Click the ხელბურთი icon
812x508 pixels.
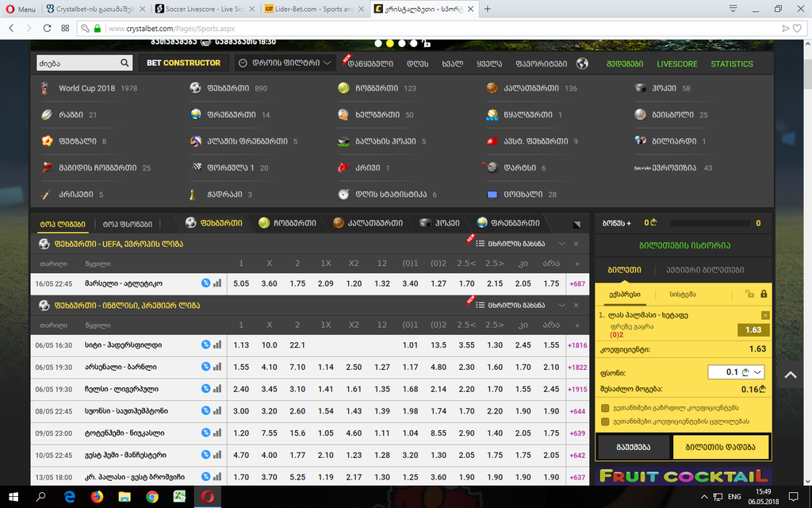point(343,114)
